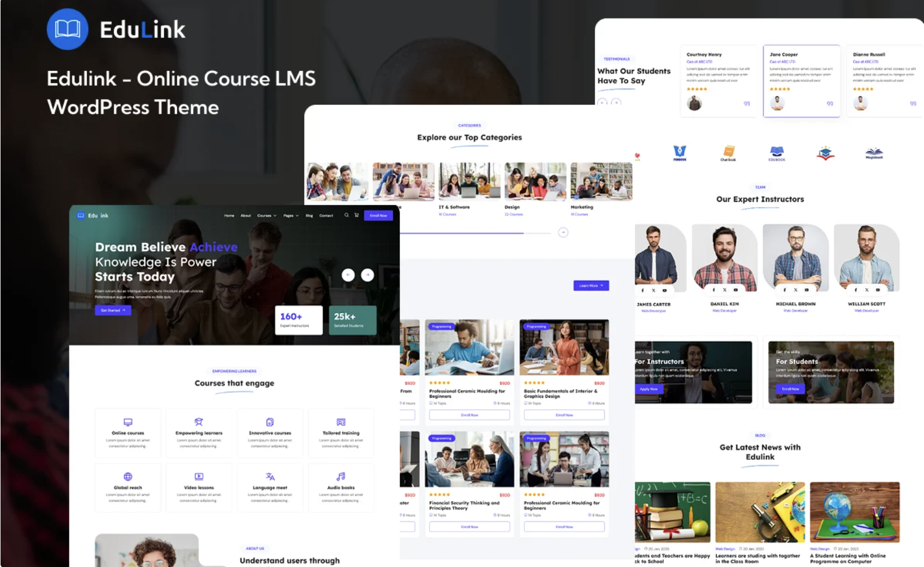Click 'JAMES CARTER' instructor name
This screenshot has height=567, width=924.
click(654, 305)
